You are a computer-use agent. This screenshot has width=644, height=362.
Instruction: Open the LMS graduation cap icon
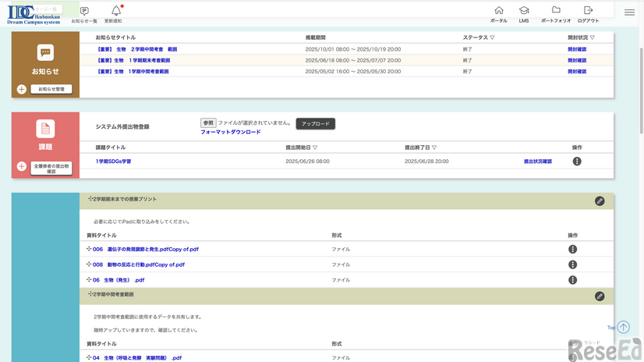[x=524, y=10]
